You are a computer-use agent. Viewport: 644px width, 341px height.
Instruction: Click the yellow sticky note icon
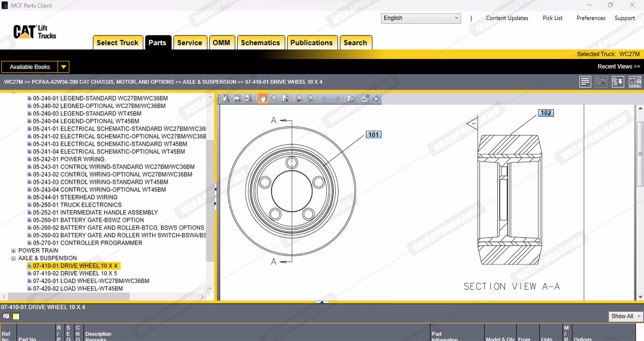pyautogui.click(x=16, y=316)
